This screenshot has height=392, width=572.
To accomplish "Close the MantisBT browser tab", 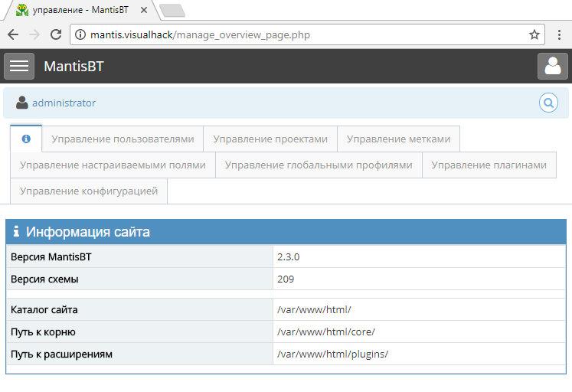I will coord(144,10).
